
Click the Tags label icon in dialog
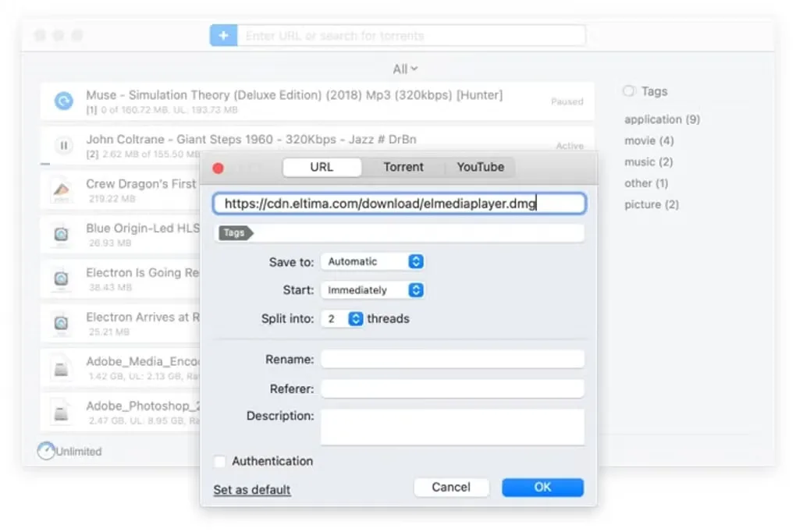click(x=236, y=233)
